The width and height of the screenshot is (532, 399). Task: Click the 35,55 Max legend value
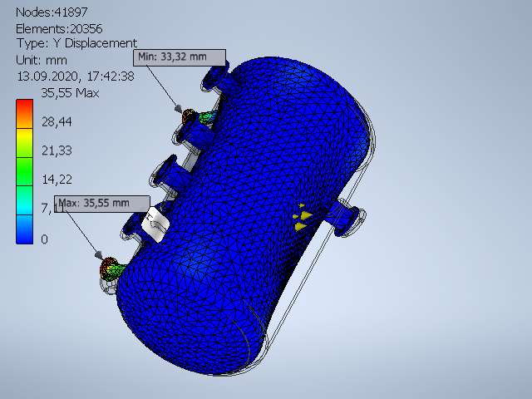click(x=70, y=93)
